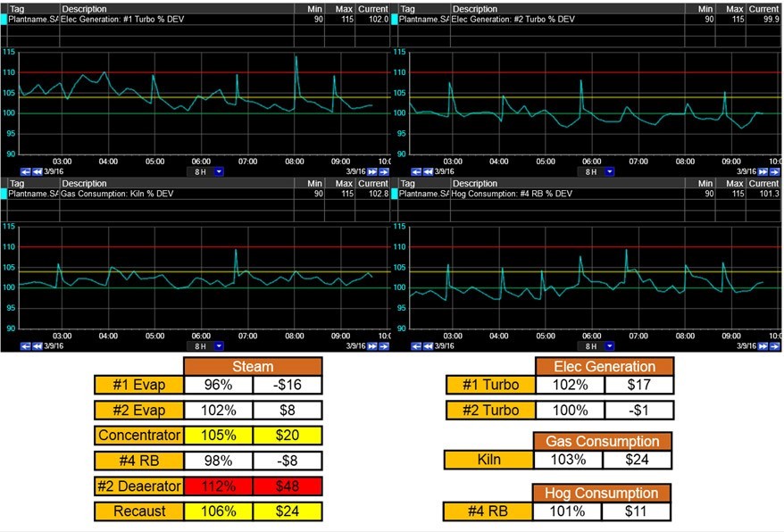This screenshot has width=784, height=532.
Task: Click back arrow on #2 Turbo trend
Action: tap(416, 171)
